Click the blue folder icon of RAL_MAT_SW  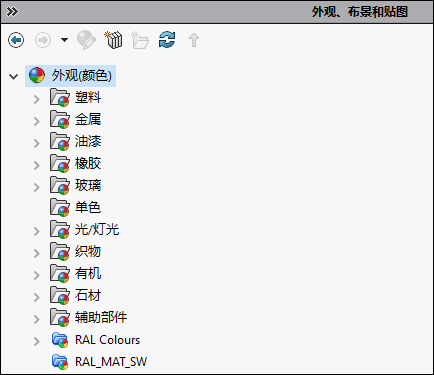click(60, 362)
